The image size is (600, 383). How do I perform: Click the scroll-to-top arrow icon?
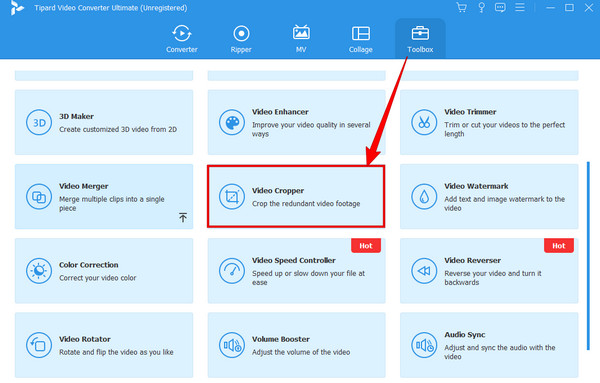(x=183, y=217)
